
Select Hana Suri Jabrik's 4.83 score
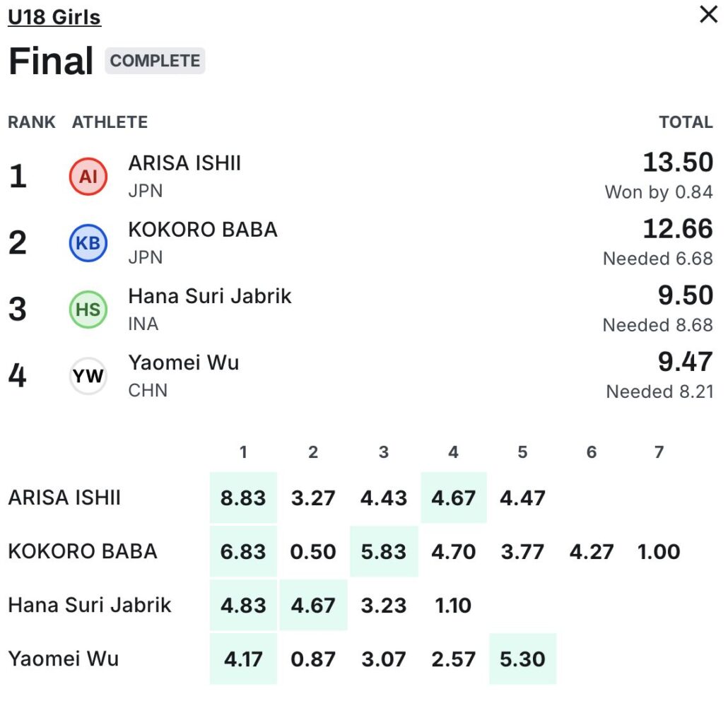[243, 605]
